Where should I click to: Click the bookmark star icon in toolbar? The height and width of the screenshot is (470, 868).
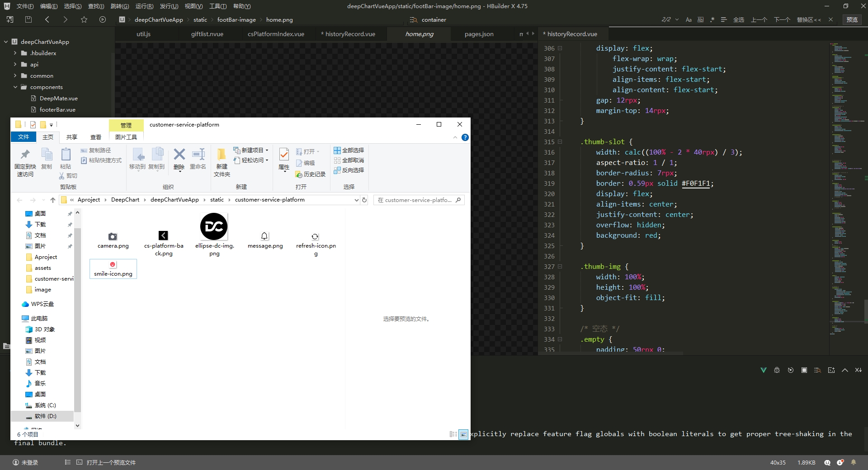(x=84, y=19)
